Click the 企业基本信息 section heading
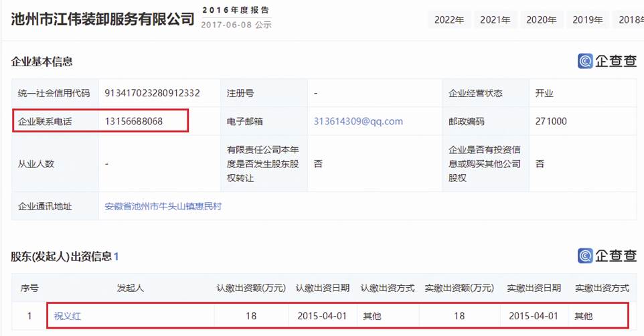Image resolution: width=644 pixels, height=336 pixels. pos(42,62)
